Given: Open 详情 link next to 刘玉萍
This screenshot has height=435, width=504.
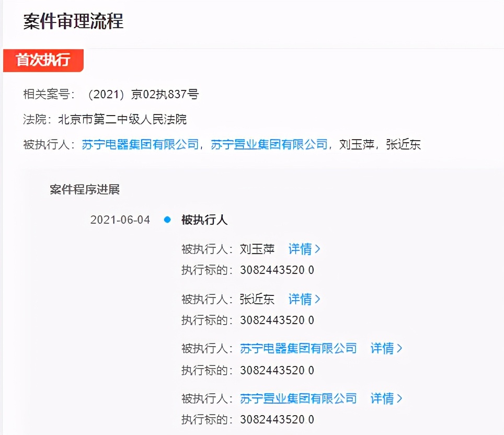Looking at the screenshot, I should point(304,249).
